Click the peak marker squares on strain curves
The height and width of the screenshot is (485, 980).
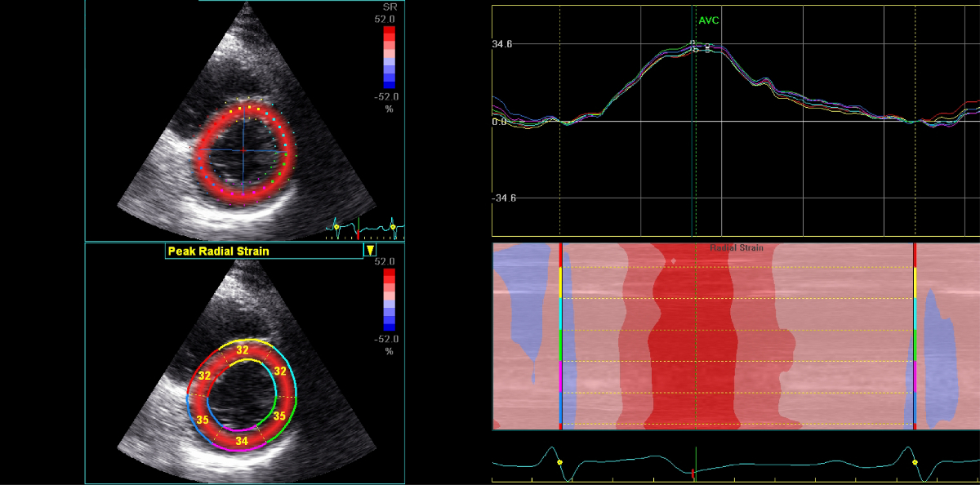tap(698, 47)
